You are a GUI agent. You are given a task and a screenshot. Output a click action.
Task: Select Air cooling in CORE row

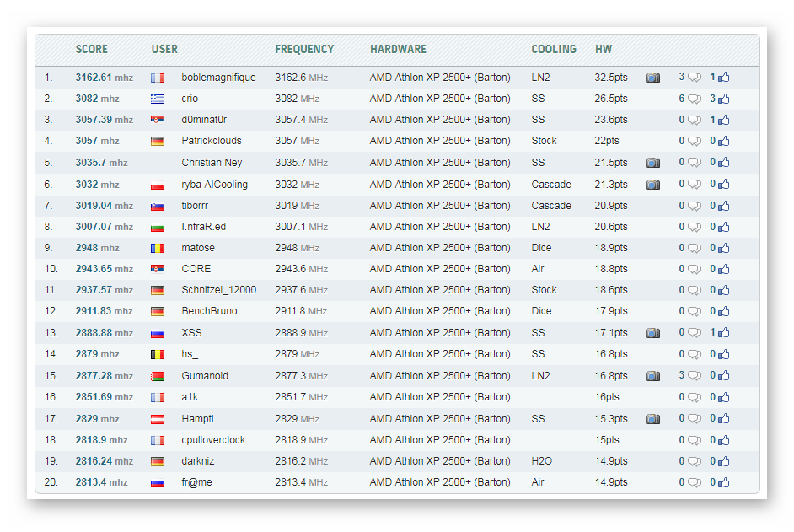[538, 269]
